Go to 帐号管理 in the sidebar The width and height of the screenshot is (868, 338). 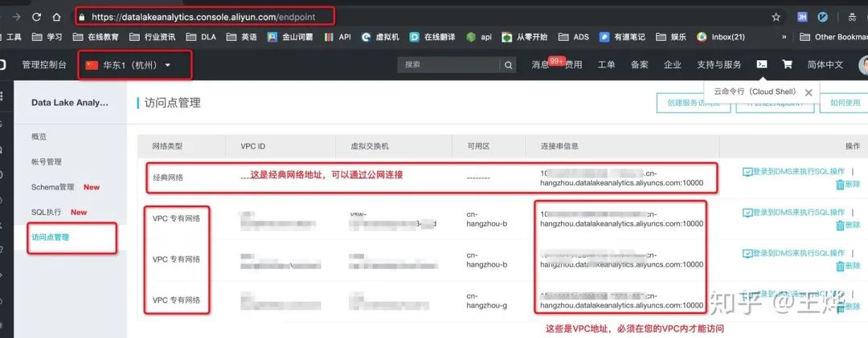[x=47, y=162]
